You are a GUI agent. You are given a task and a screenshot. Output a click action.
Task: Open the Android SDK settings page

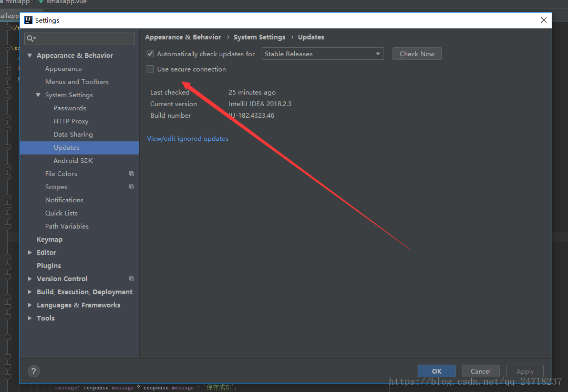[73, 160]
